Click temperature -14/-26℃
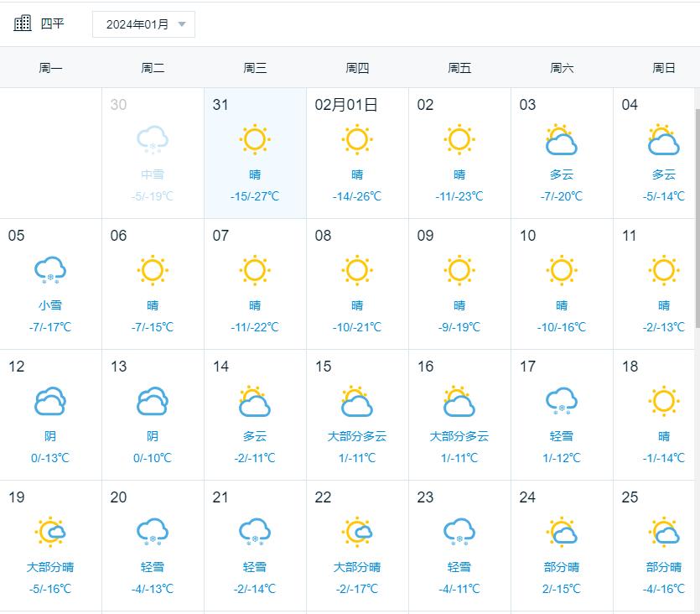Screen dimensions: 700x614 click(x=357, y=196)
